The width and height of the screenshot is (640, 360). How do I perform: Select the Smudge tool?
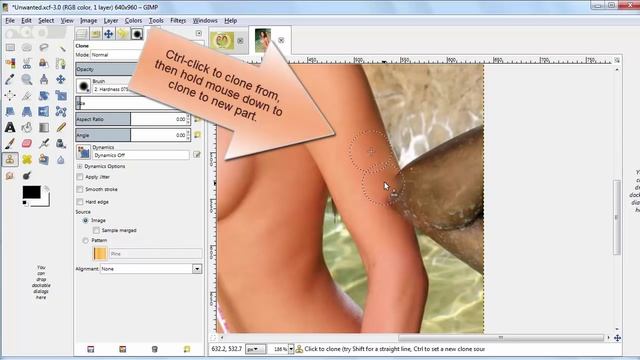pyautogui.click(x=10, y=176)
